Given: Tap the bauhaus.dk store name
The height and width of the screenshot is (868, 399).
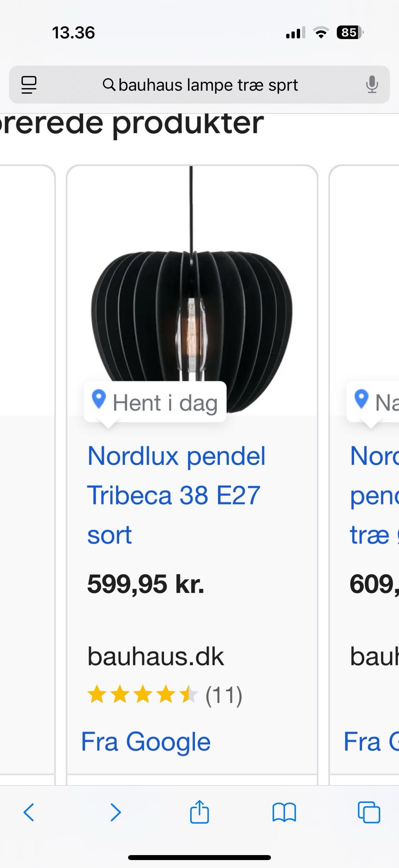Looking at the screenshot, I should click(x=155, y=656).
